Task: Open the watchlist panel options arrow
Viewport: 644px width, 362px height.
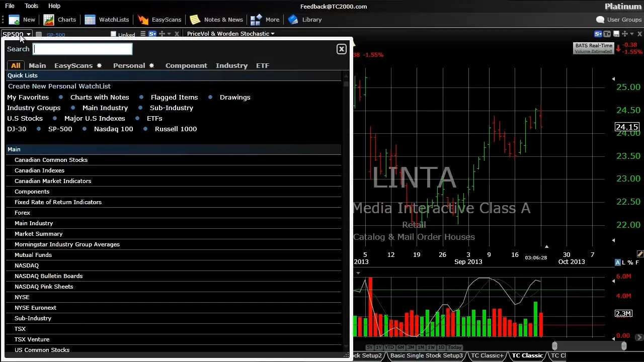Action: pos(169,34)
